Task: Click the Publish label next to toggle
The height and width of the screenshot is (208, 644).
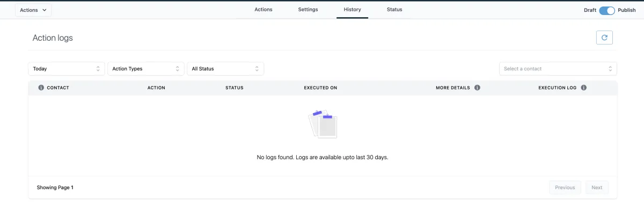Action: 627,10
